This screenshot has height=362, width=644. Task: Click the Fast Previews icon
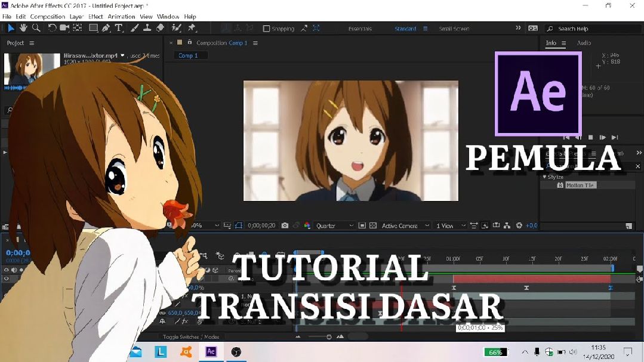click(485, 225)
